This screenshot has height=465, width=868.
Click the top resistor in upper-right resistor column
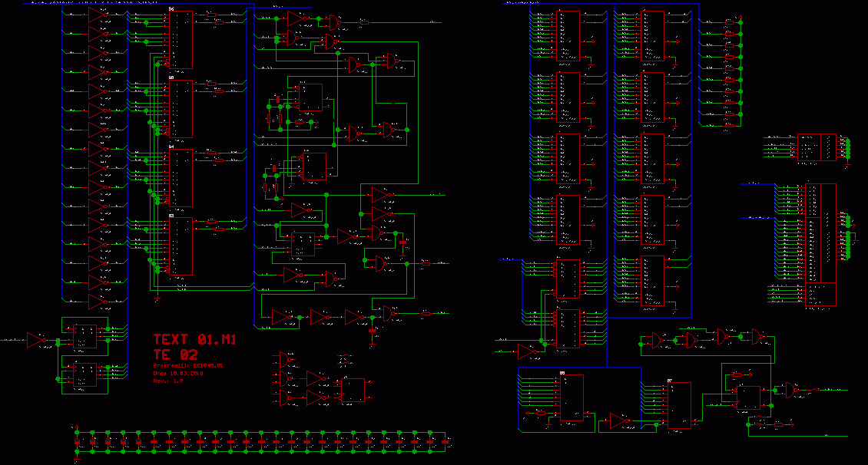tap(729, 23)
